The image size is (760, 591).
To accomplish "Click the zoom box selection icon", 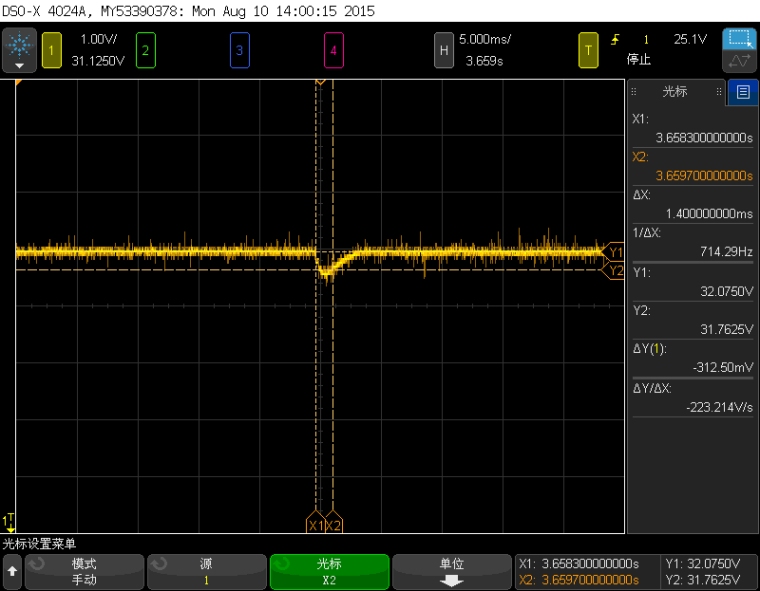I will [x=740, y=39].
